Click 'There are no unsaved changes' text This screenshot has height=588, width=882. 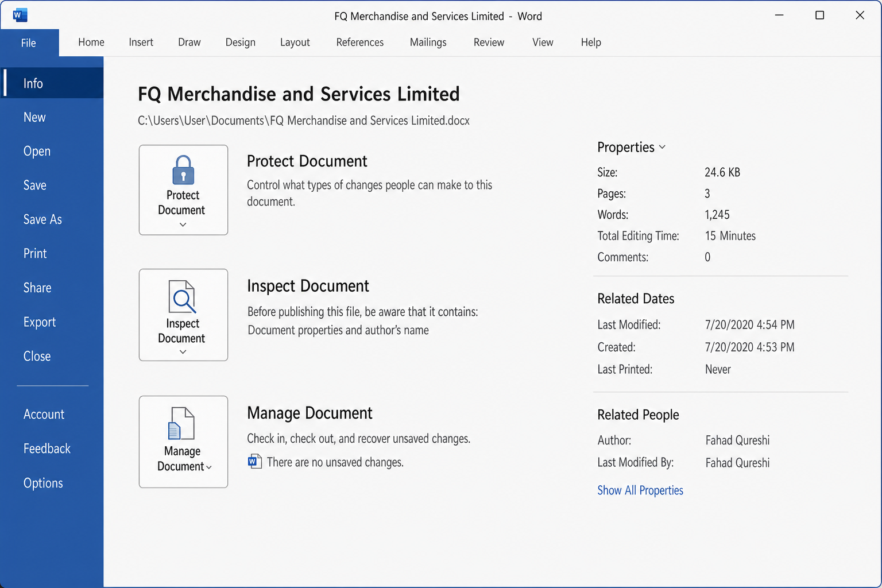coord(335,462)
